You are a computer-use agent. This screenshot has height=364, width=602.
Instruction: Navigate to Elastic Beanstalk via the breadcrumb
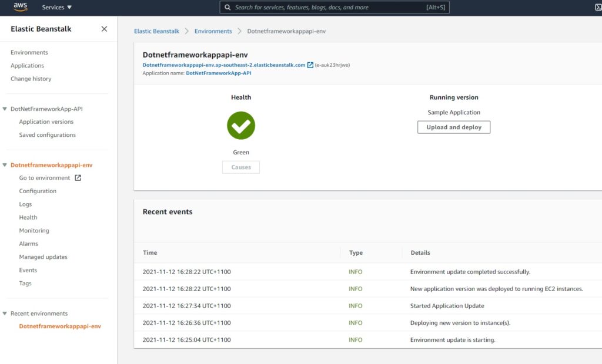coord(156,31)
